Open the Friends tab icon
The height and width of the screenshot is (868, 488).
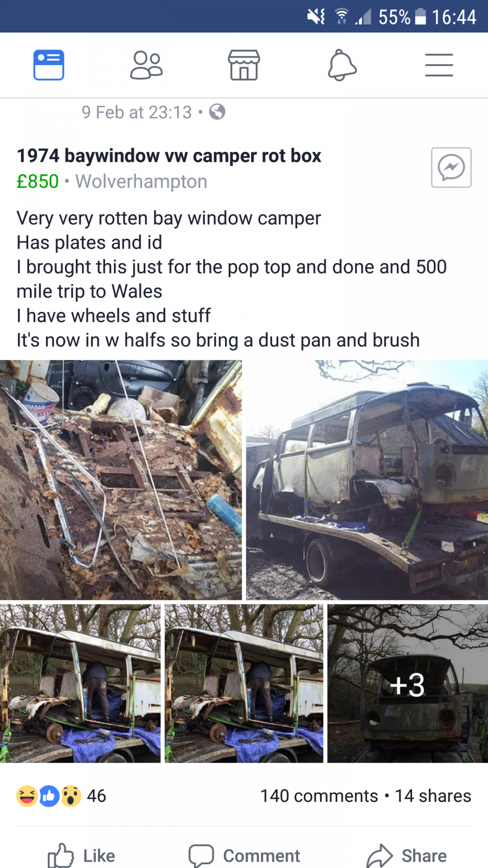point(146,65)
